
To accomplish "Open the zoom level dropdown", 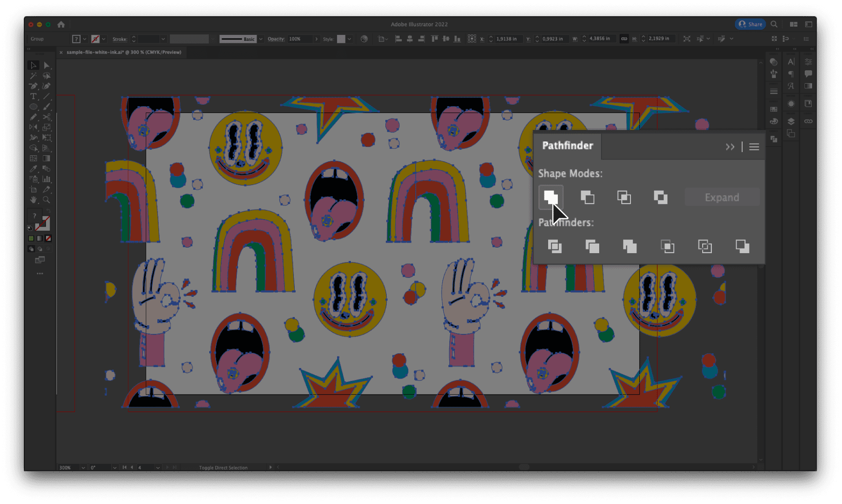I will click(83, 468).
